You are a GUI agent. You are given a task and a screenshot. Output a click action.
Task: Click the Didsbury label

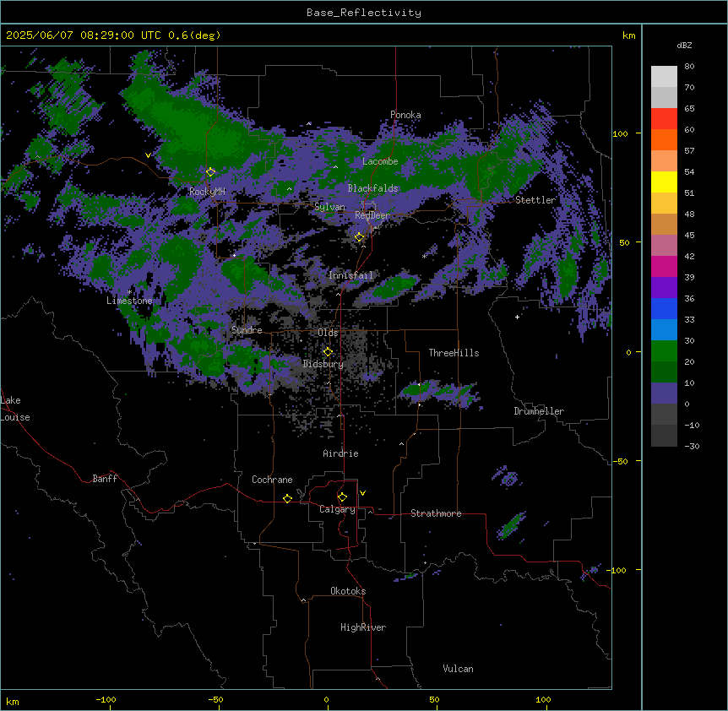point(323,364)
